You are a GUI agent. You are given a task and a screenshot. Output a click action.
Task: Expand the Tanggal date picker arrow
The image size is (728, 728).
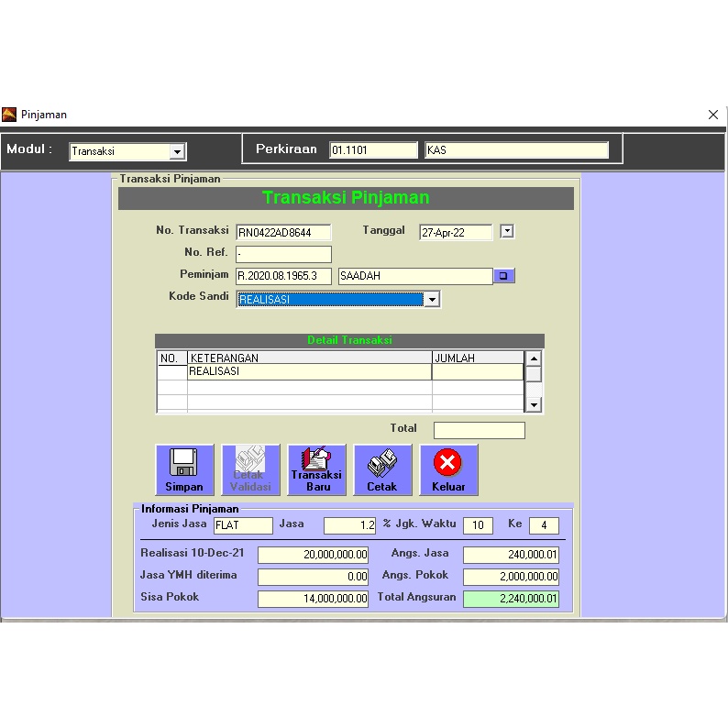(507, 231)
